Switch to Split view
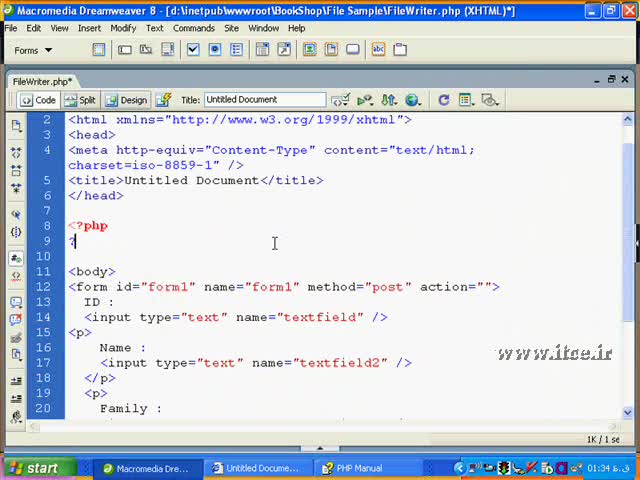 click(80, 100)
